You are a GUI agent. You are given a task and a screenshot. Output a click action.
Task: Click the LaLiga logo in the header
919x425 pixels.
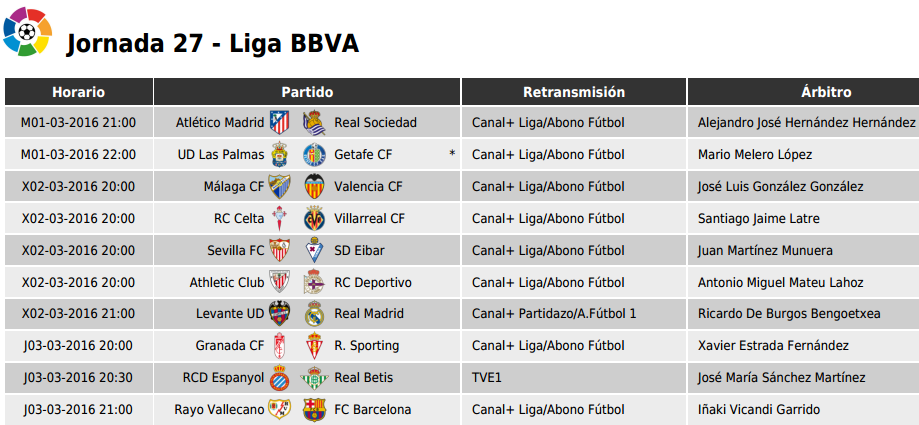[x=27, y=32]
